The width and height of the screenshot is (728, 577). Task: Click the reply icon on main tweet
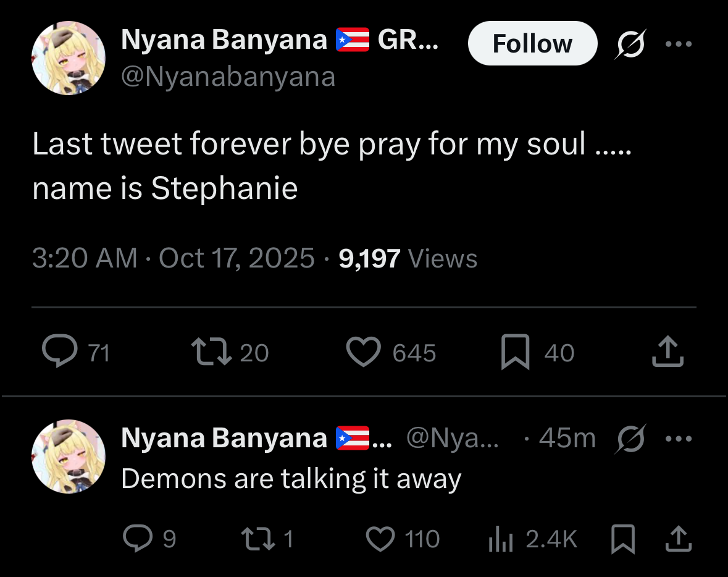click(x=60, y=352)
